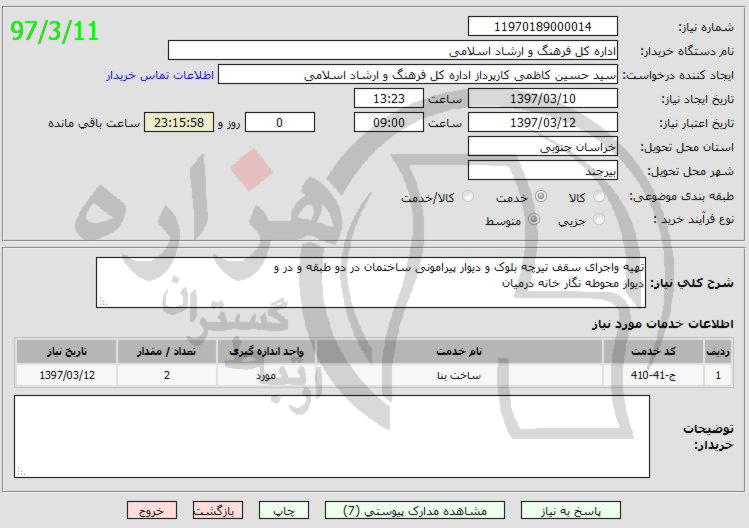The image size is (749, 528).
Task: Open مشاهده مدارک پیوستی (7) button
Action: (x=415, y=510)
